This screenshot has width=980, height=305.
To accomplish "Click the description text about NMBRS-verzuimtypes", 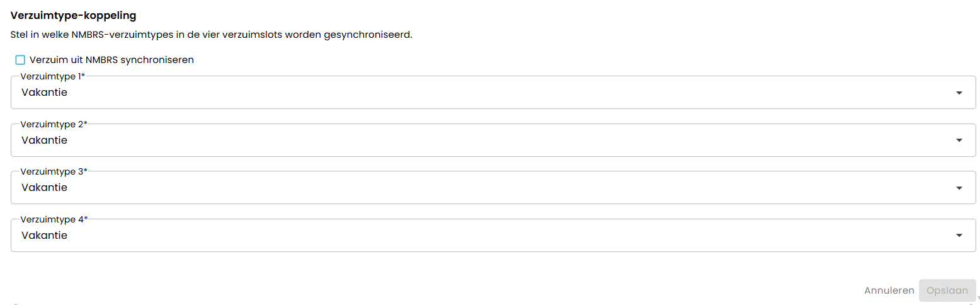I will pos(212,35).
